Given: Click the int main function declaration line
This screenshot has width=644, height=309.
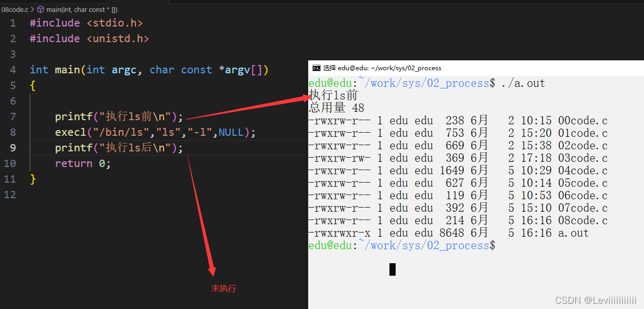Looking at the screenshot, I should (x=149, y=70).
